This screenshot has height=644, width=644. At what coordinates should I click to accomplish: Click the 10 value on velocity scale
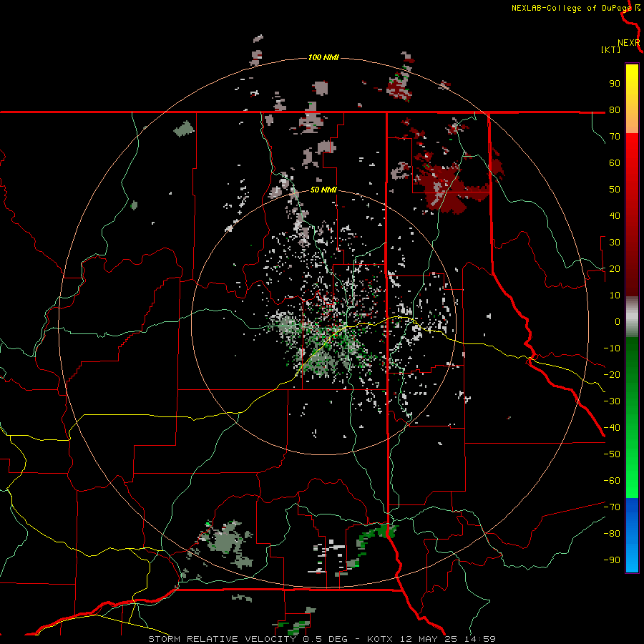pos(615,296)
